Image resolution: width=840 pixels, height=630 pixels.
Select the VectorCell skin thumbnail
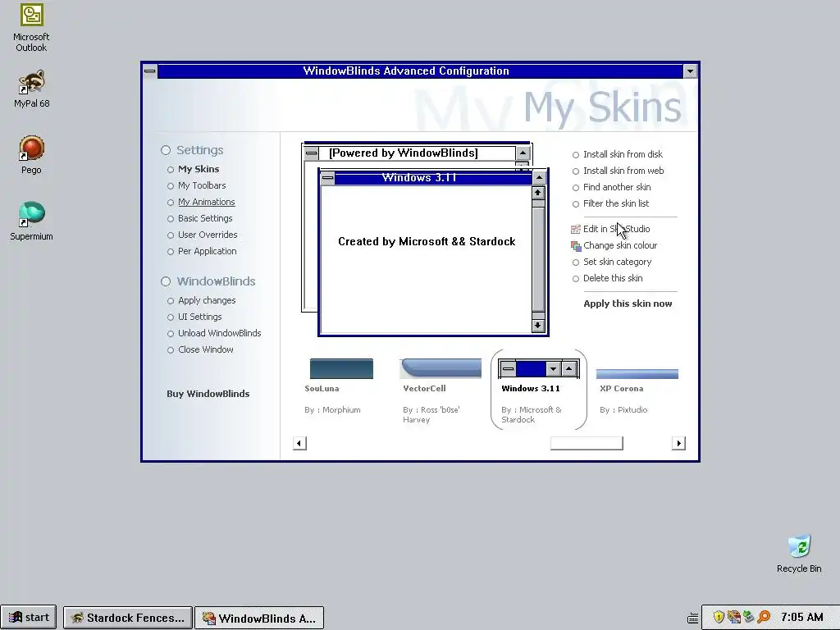[441, 368]
